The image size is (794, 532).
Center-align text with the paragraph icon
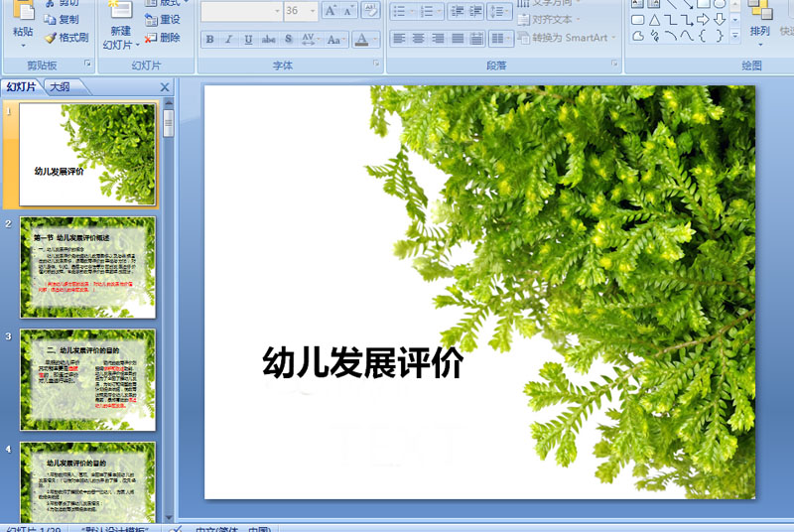tap(418, 39)
